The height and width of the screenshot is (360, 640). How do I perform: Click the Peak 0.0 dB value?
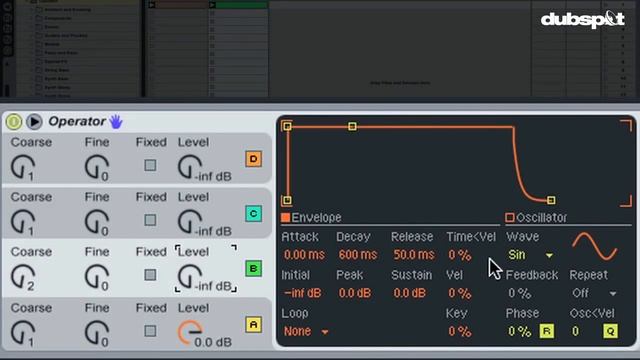click(x=355, y=293)
